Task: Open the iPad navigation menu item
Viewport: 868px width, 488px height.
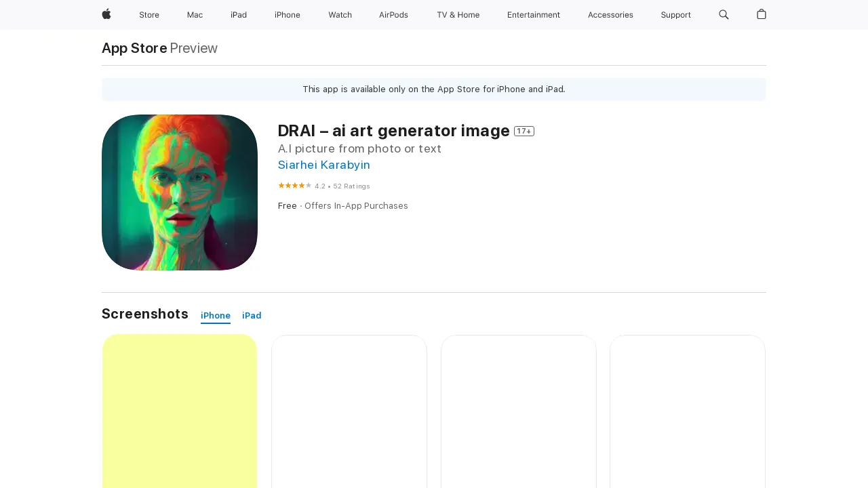Action: click(239, 15)
